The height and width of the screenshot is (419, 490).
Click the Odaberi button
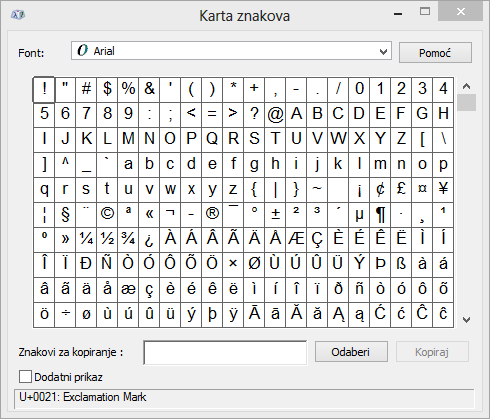[x=351, y=352]
